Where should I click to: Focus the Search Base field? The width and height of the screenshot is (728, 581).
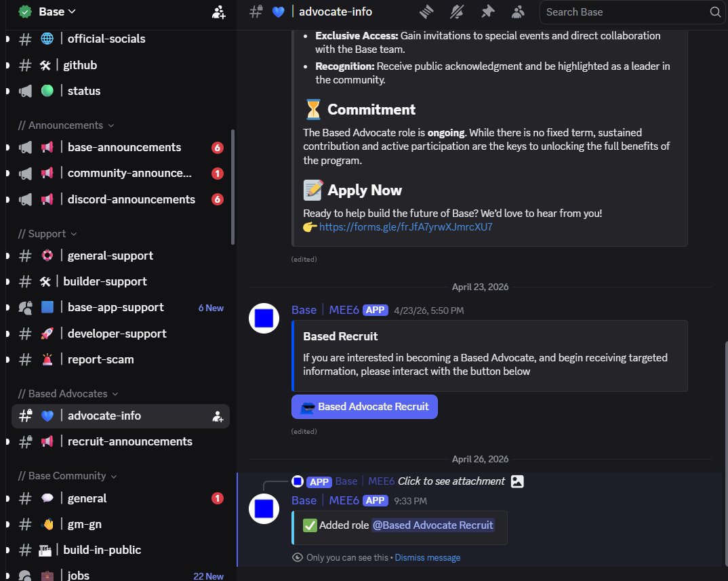(x=632, y=12)
